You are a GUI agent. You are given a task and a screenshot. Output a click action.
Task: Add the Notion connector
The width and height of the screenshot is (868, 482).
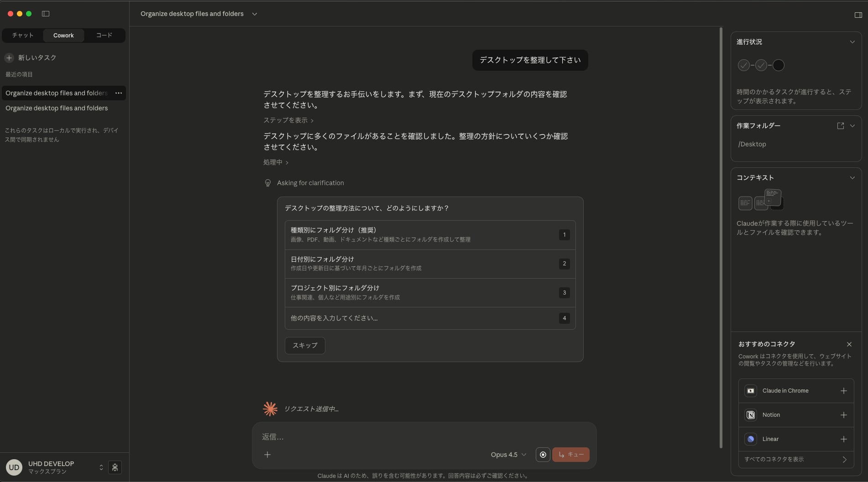(x=843, y=415)
